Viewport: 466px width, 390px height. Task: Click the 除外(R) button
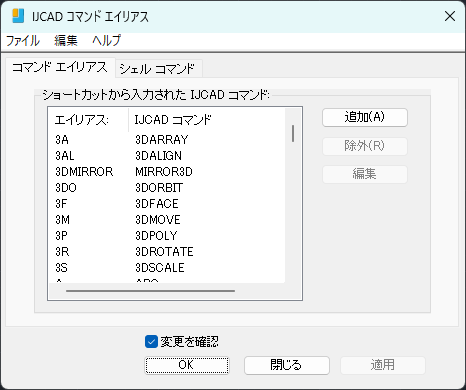click(x=365, y=146)
